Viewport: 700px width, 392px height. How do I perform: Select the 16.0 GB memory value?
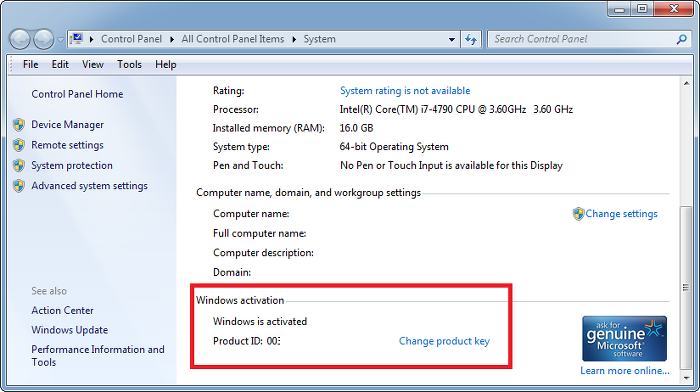click(x=356, y=128)
